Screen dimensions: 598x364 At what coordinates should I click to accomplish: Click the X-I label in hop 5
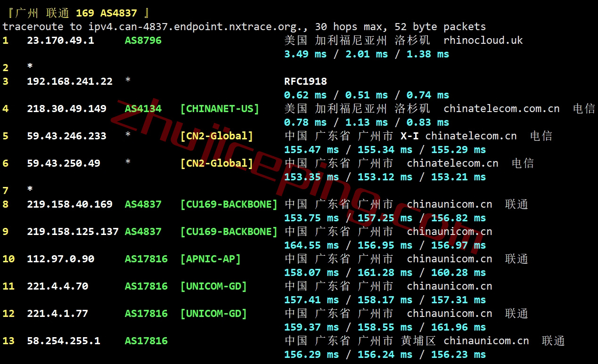point(410,136)
